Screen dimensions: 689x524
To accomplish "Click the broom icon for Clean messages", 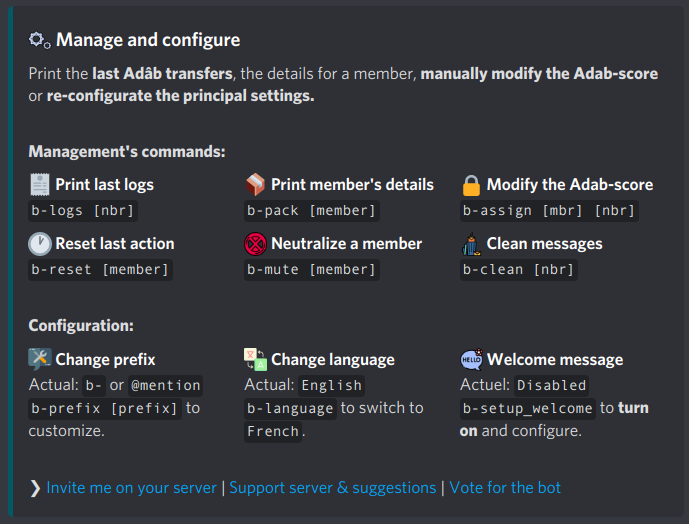I will pyautogui.click(x=471, y=243).
